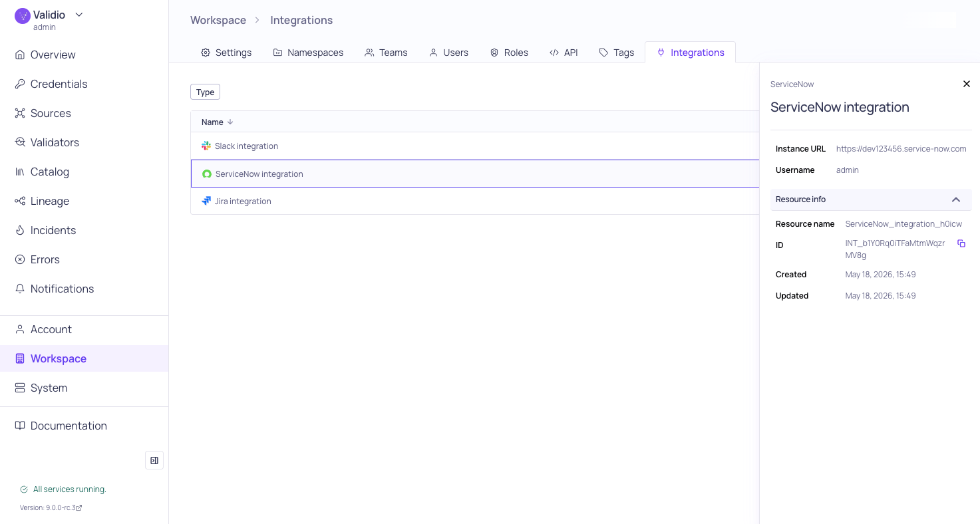The height and width of the screenshot is (524, 980).
Task: Click the Catalog icon in sidebar
Action: 20,172
